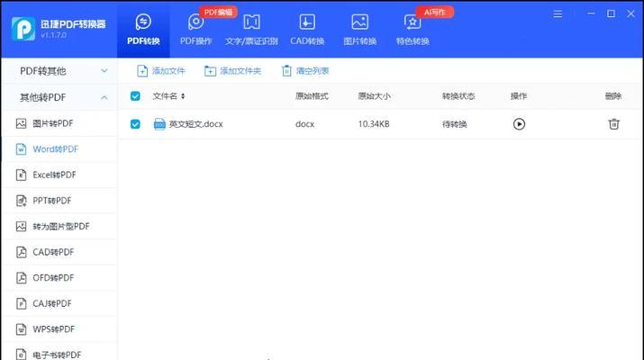The image size is (644, 360).
Task: Click the 待转换 status text
Action: coord(454,124)
